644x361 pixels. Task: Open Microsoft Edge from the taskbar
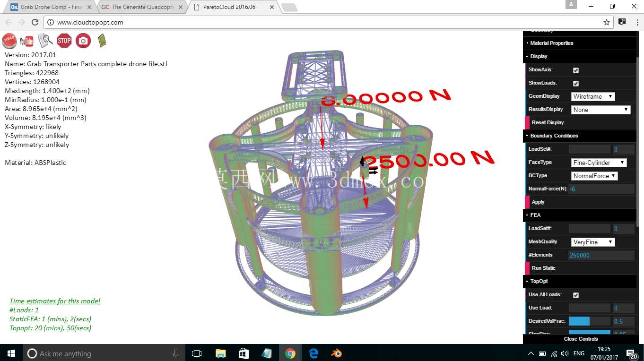(x=313, y=353)
